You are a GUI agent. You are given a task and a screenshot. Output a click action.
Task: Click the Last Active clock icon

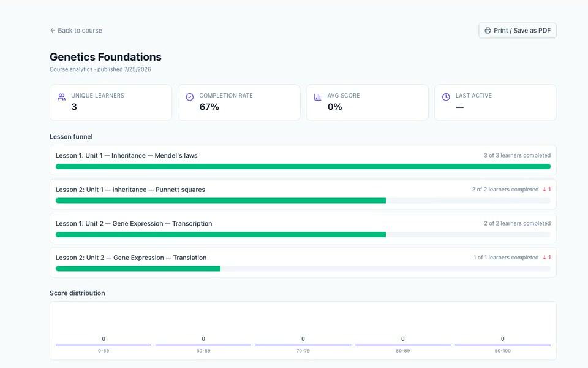[x=446, y=97]
